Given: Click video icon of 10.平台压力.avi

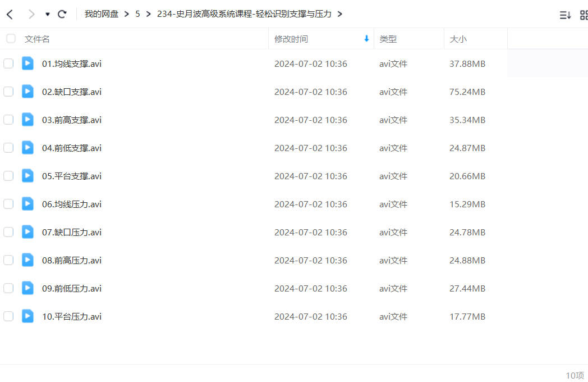Looking at the screenshot, I should [x=27, y=316].
